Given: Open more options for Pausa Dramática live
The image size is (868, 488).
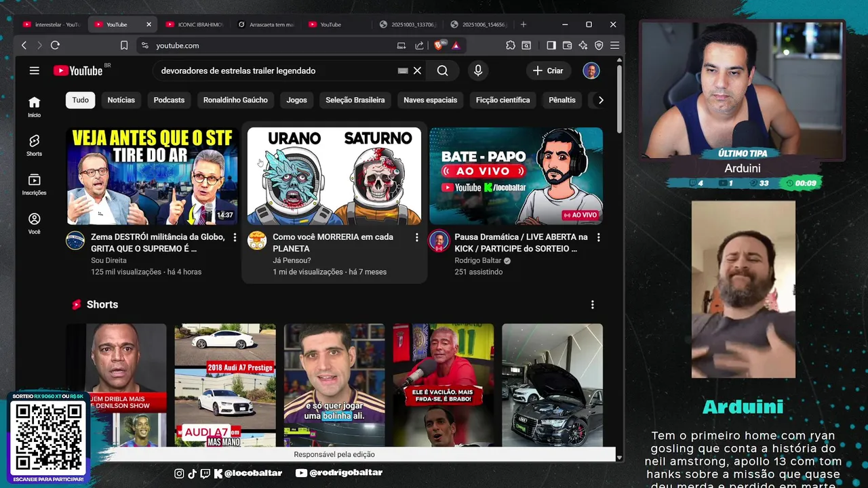Looking at the screenshot, I should (598, 237).
